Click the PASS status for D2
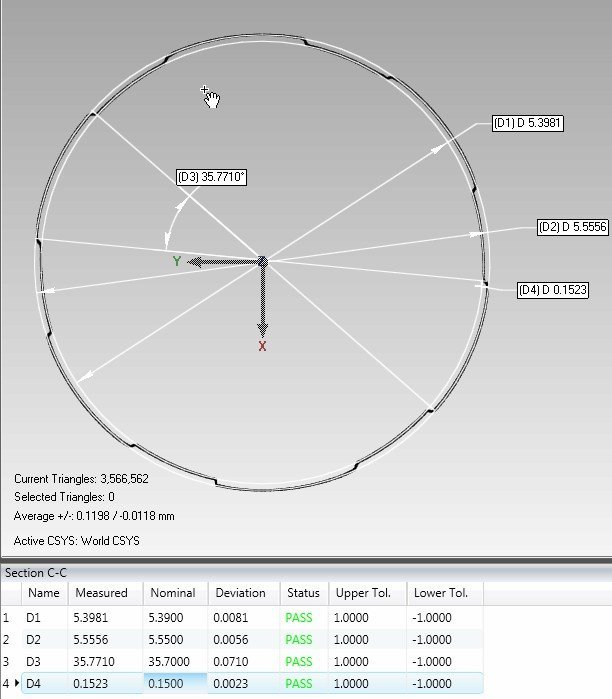Image resolution: width=612 pixels, height=699 pixels. click(x=299, y=640)
